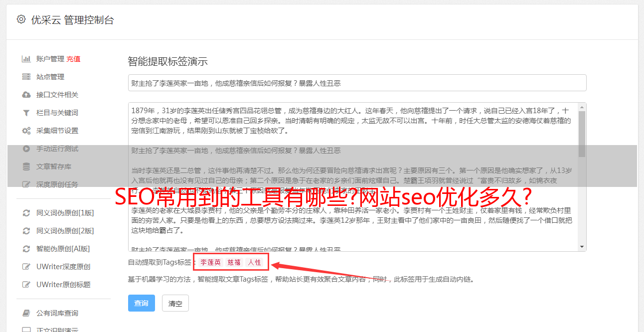Click the blue 查询 button
Screen dimensions: 644x332
(142, 303)
